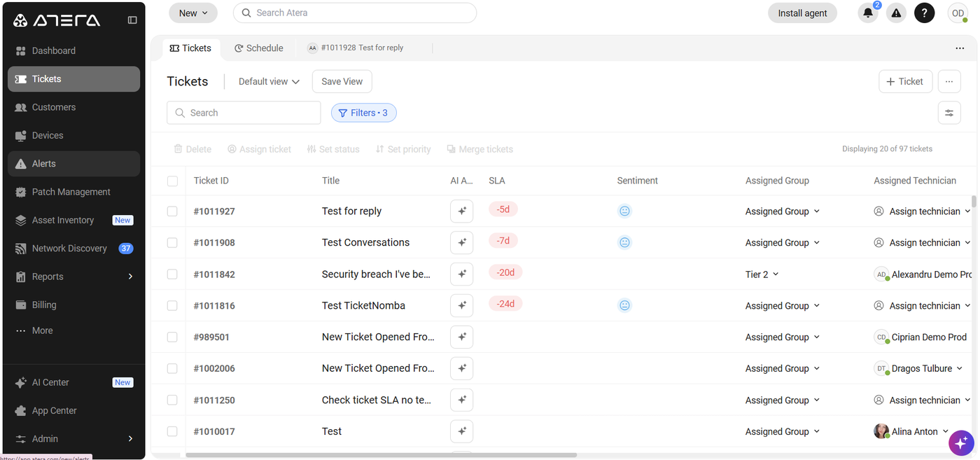Tick checkbox for ticket #989501

coord(172,337)
